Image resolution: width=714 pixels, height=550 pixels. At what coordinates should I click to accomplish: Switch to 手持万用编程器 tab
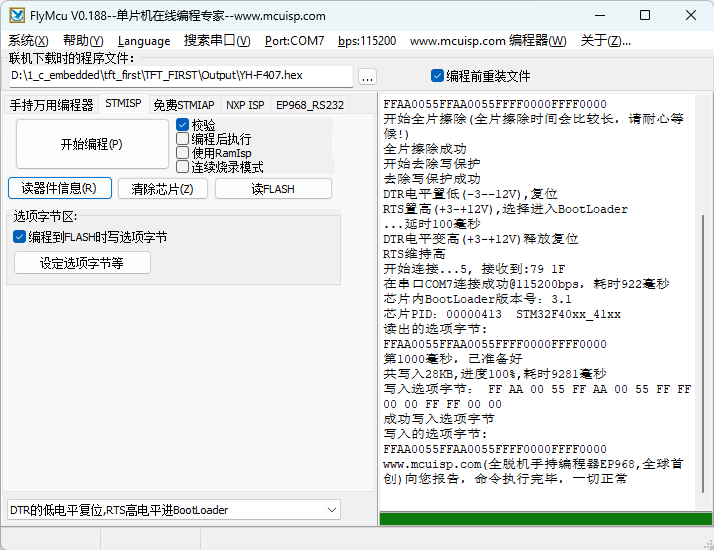pyautogui.click(x=51, y=105)
